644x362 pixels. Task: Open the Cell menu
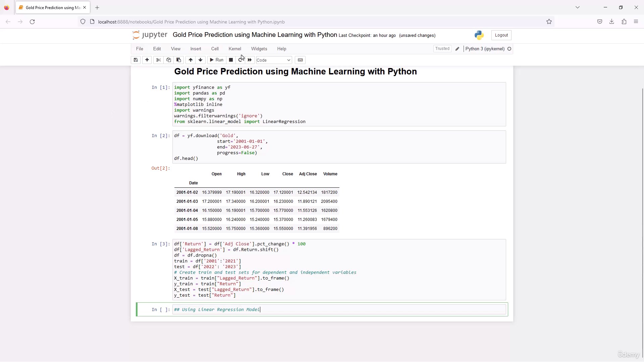coord(215,49)
